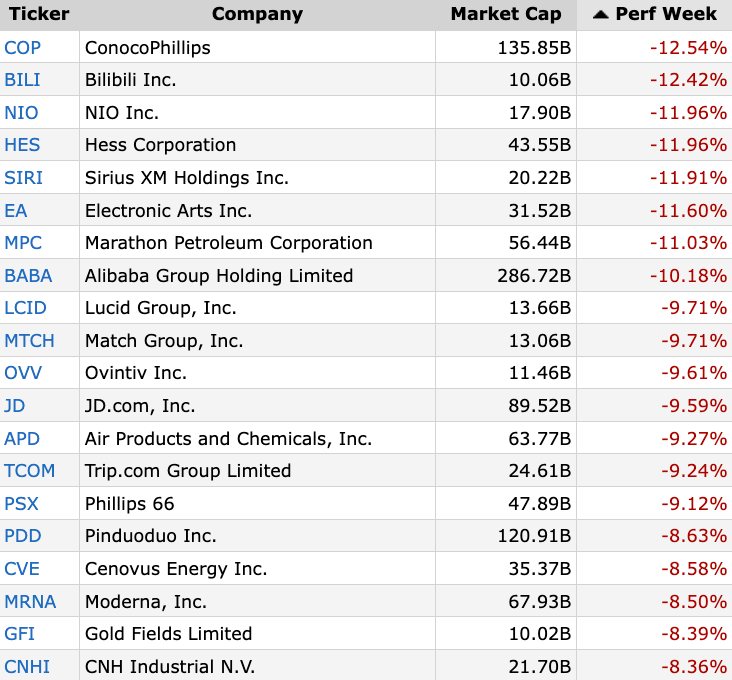Open the CNHI ticker link

[27, 667]
